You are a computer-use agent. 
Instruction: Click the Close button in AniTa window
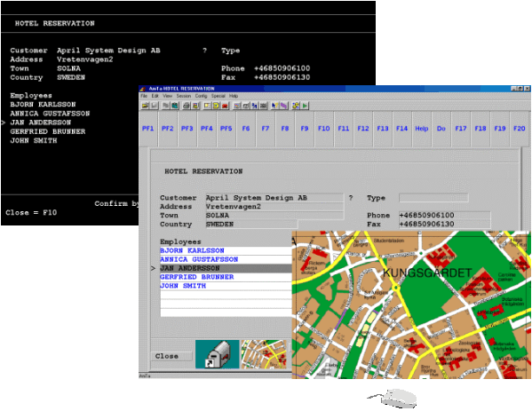pos(171,356)
